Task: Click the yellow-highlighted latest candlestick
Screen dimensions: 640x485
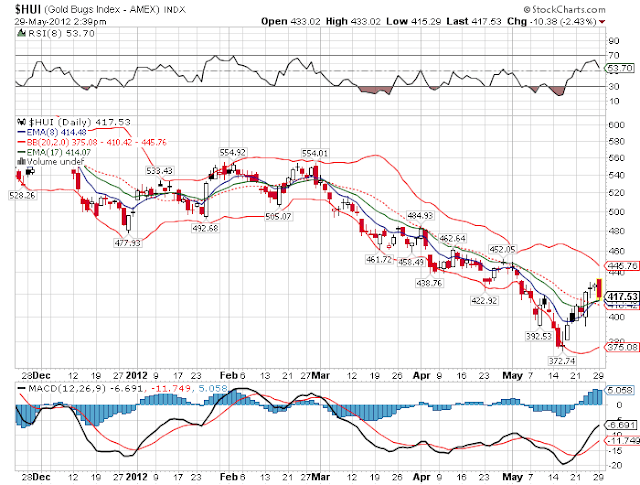Action: pyautogui.click(x=599, y=289)
